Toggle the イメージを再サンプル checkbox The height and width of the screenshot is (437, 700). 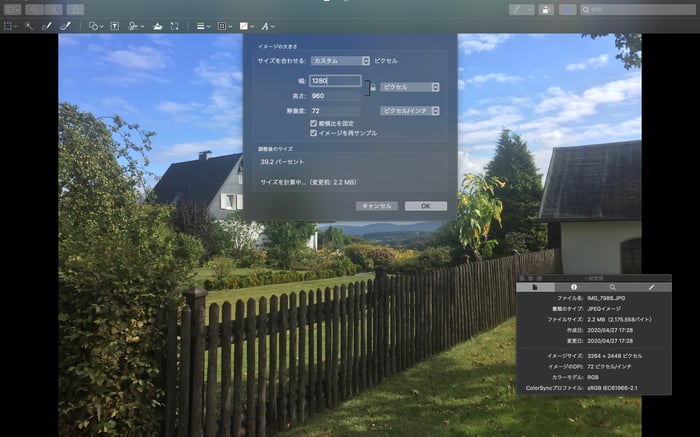coord(313,133)
